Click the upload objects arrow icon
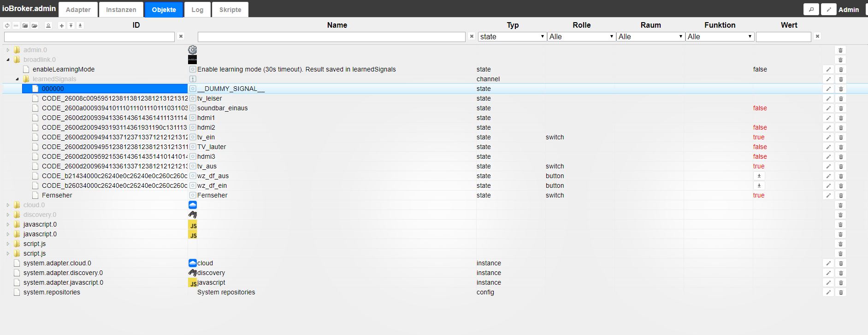Viewport: 868px width, 335px height. [71, 25]
